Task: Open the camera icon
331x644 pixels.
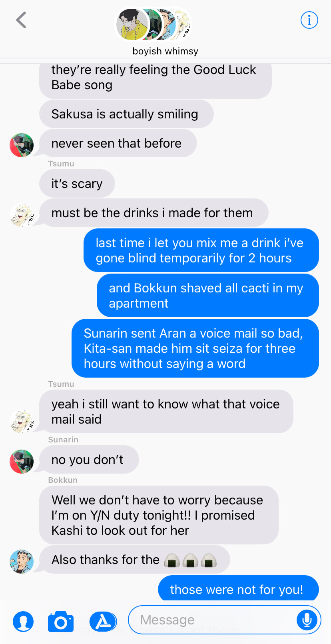Action: [61, 621]
